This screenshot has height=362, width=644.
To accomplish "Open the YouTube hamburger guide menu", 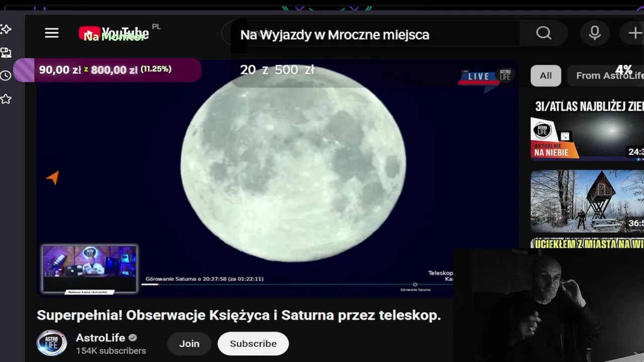I will (x=52, y=34).
